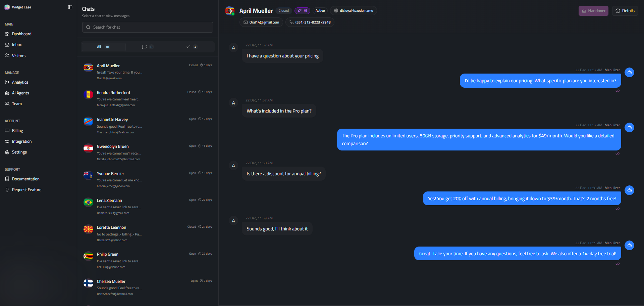
Task: Open the chat Details panel
Action: point(625,11)
